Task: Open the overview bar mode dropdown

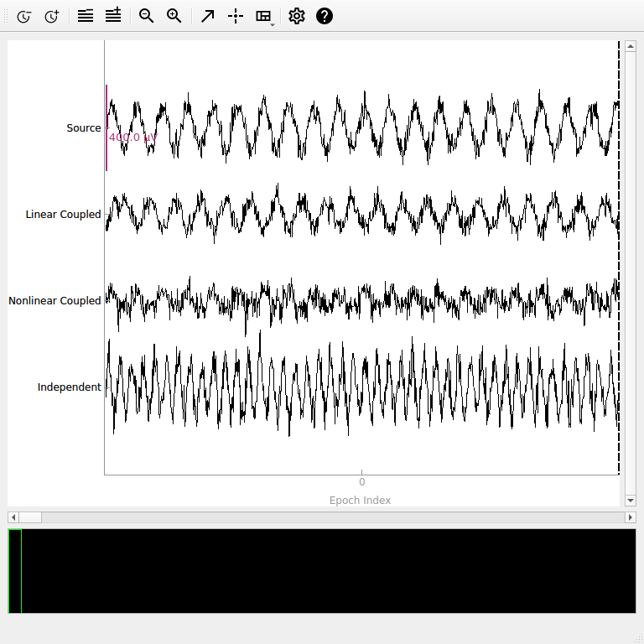Action: pyautogui.click(x=264, y=16)
